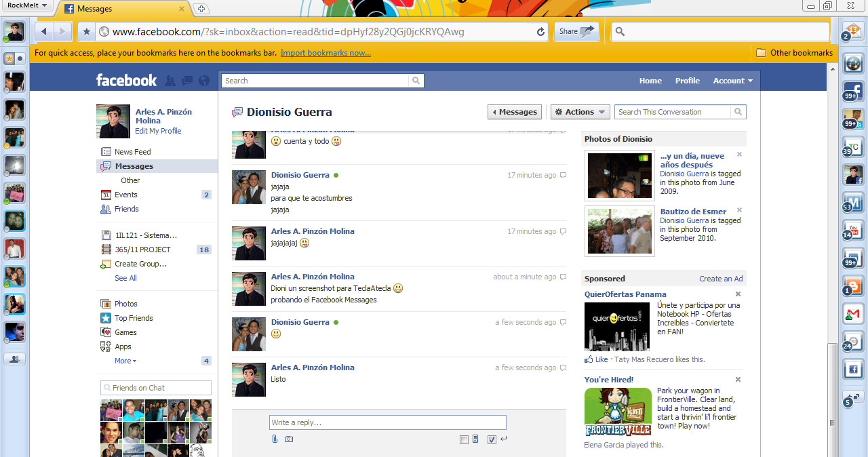Click the browser back arrow
Image resolution: width=868 pixels, height=457 pixels.
pyautogui.click(x=44, y=31)
